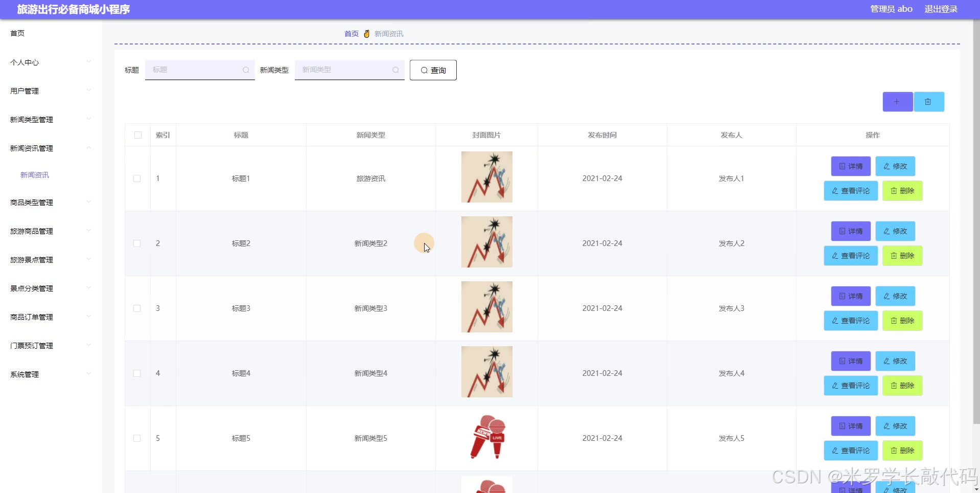
Task: Click 查看评论 for row 标题2
Action: 851,256
